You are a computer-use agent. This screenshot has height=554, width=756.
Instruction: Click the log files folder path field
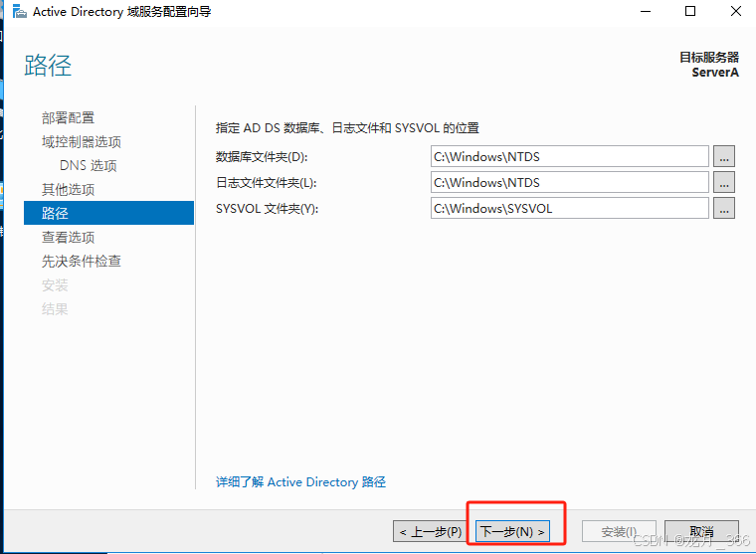569,182
